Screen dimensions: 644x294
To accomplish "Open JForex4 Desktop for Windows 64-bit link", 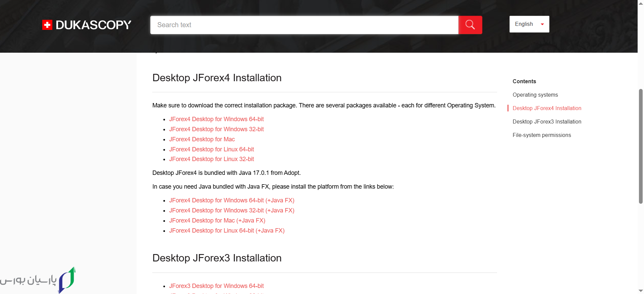I will [x=216, y=119].
